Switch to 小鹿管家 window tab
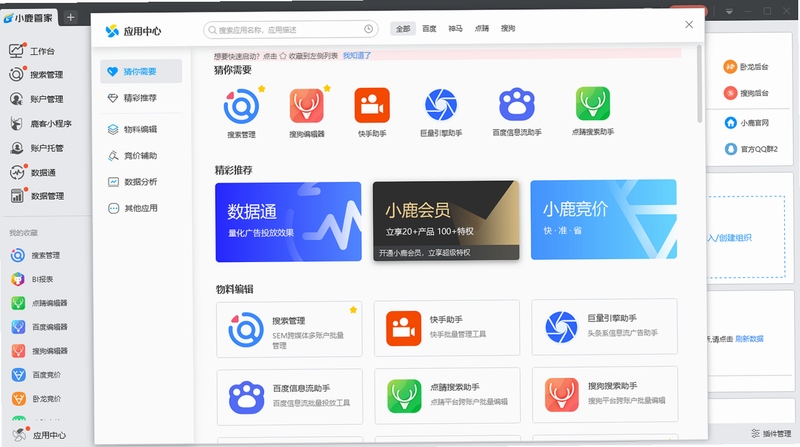Viewport: 800px width, 447px height. pos(29,18)
